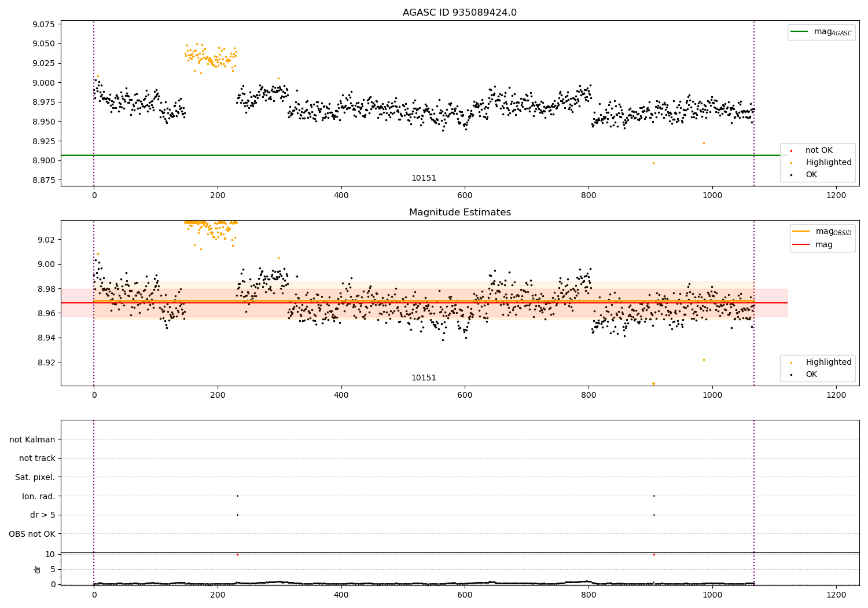Click the 600 x-tick under the middle plot
This screenshot has height=608, width=868.
pyautogui.click(x=465, y=395)
